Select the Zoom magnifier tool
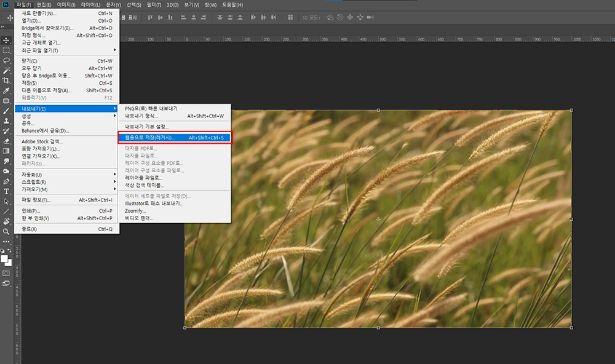Viewport: 615px width, 364px height. [6, 232]
